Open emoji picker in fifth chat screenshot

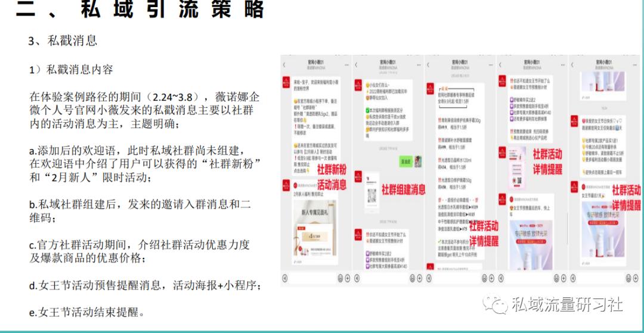pos(628,278)
